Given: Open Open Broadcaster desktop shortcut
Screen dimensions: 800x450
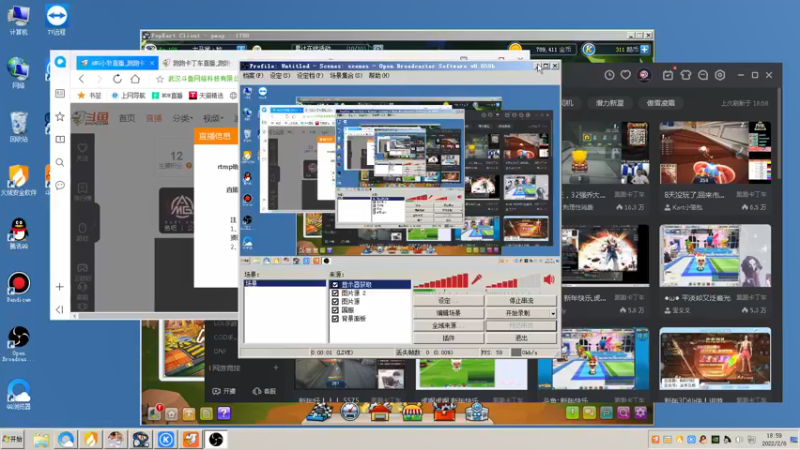Looking at the screenshot, I should (19, 344).
